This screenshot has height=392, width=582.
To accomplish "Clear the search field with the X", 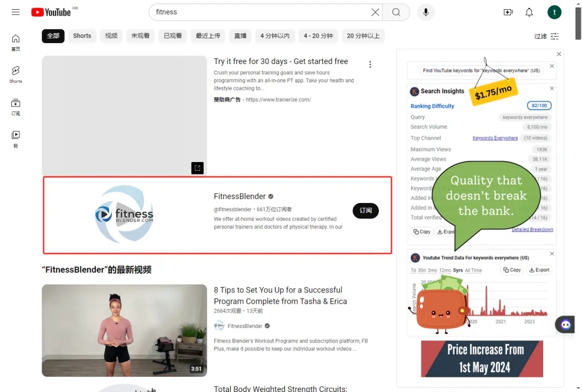I will 376,12.
